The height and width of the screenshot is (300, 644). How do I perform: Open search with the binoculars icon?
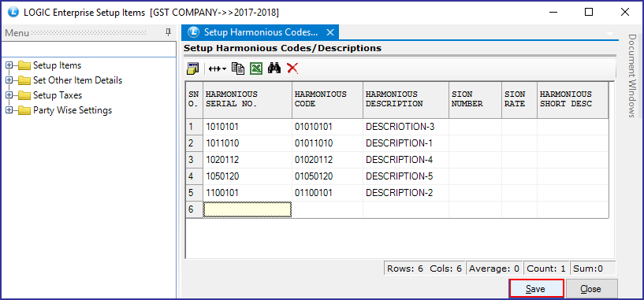(x=274, y=69)
